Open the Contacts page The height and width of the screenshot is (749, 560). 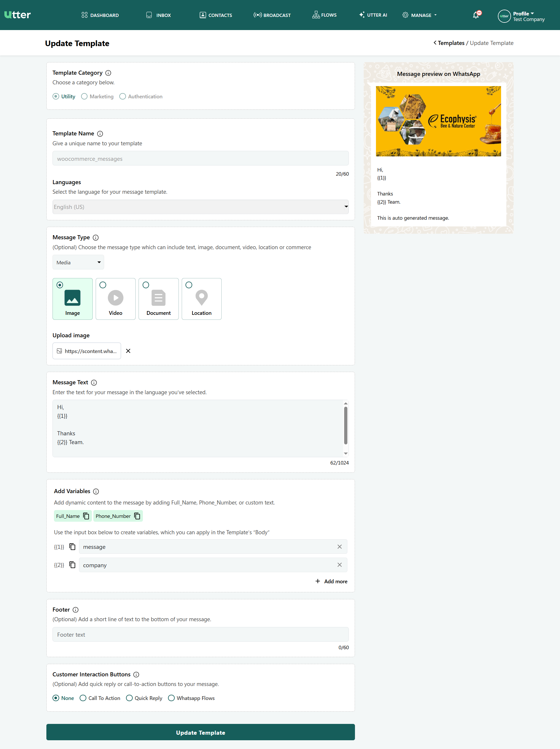point(216,15)
